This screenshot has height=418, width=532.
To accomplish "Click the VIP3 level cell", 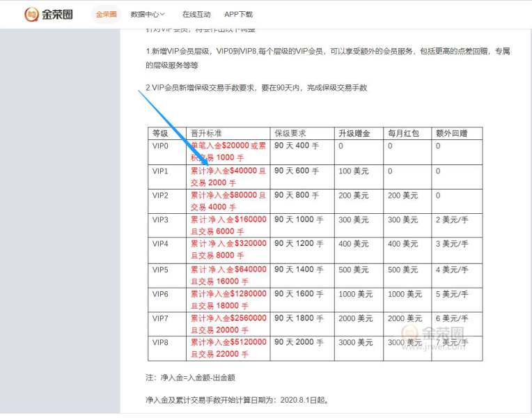I will pyautogui.click(x=167, y=225).
